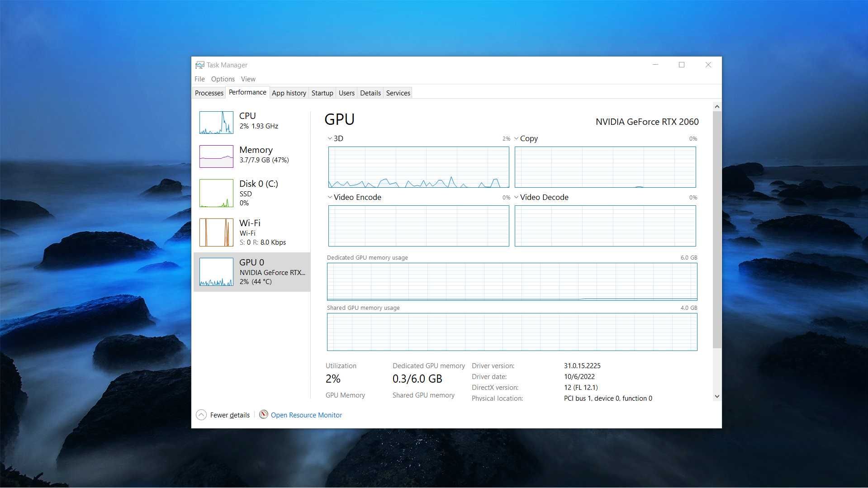Click the NVIDIA GeForce RTX 2060 heading
This screenshot has width=868, height=488.
(647, 122)
